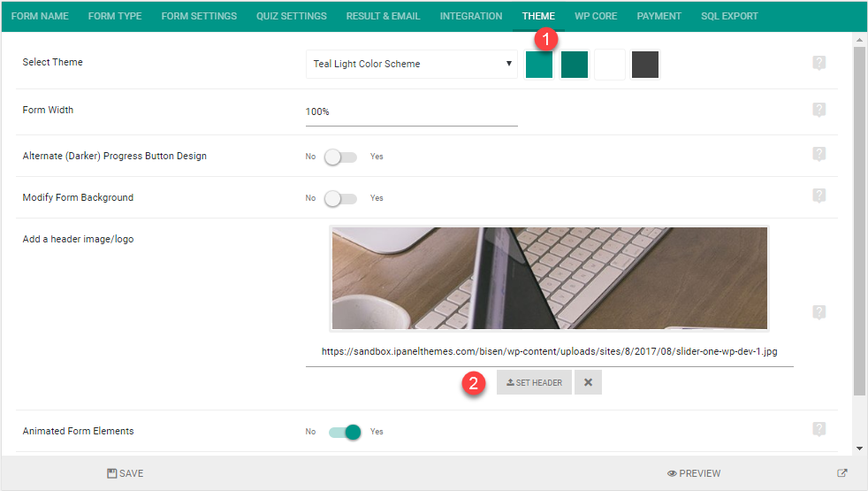This screenshot has height=491, width=868.
Task: Open Quiz Settings tab
Action: pyautogui.click(x=291, y=16)
